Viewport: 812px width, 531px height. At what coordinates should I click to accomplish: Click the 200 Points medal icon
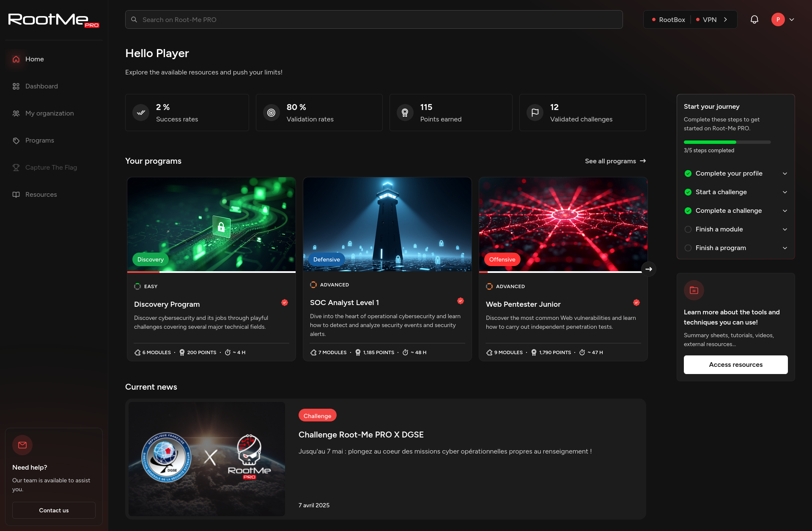(182, 352)
